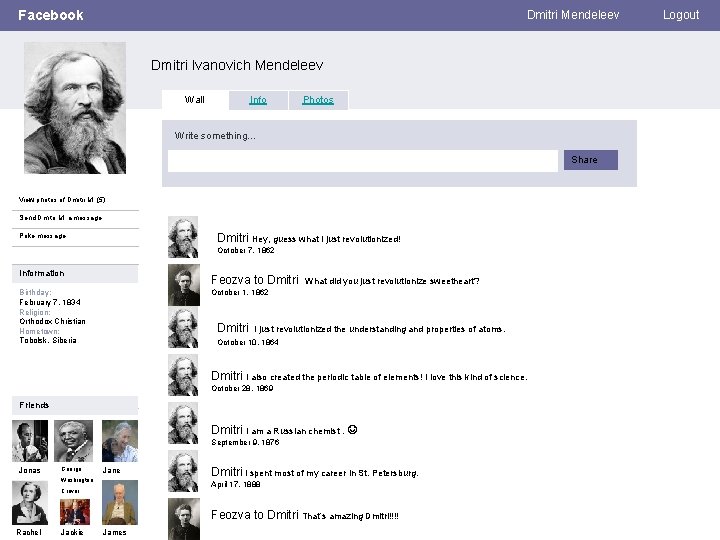
Task: Click date 'September 9, 1876'
Action: point(245,442)
